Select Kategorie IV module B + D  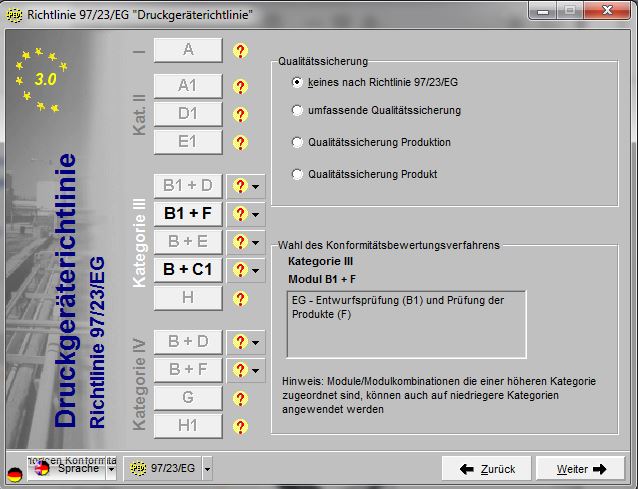click(x=188, y=342)
